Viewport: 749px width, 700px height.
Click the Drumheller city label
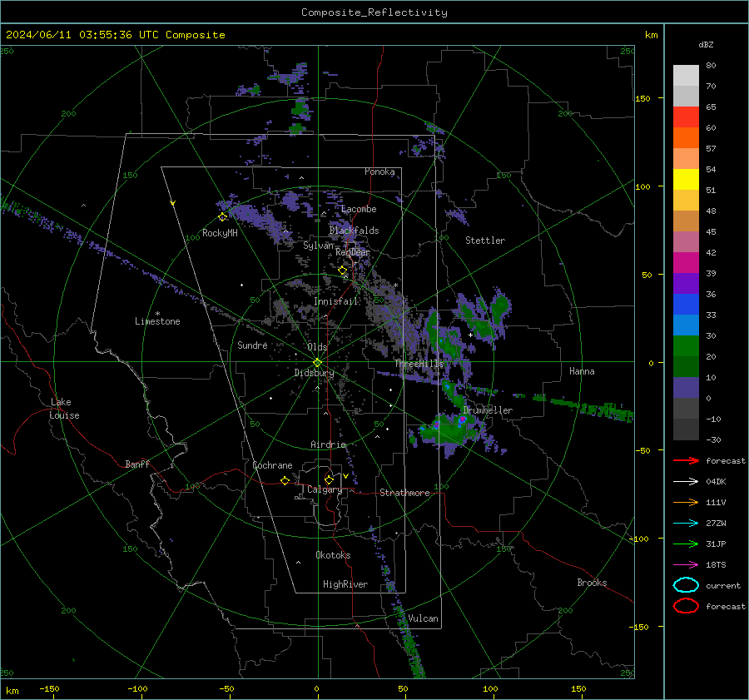point(488,410)
